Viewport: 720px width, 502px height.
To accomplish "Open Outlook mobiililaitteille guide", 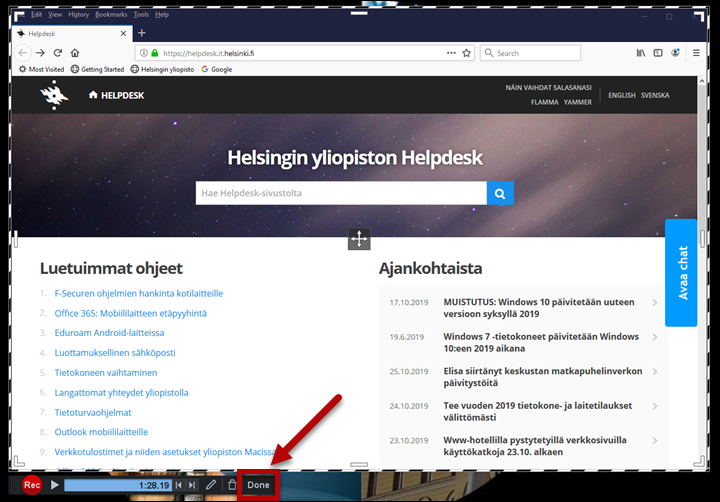I will [101, 432].
